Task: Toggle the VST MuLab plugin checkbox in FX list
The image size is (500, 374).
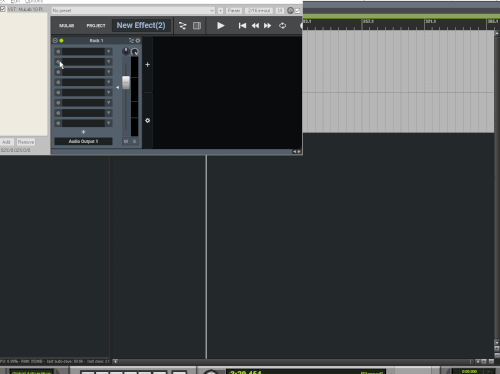Action: [x=3, y=9]
